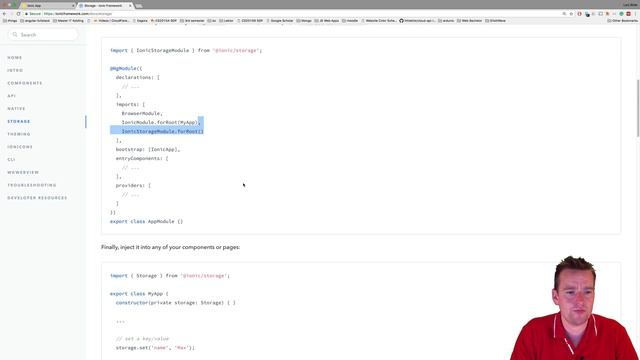This screenshot has width=640, height=360.
Task: Click the highlighted IonicStorageModule.forRoot() line
Action: [x=162, y=131]
